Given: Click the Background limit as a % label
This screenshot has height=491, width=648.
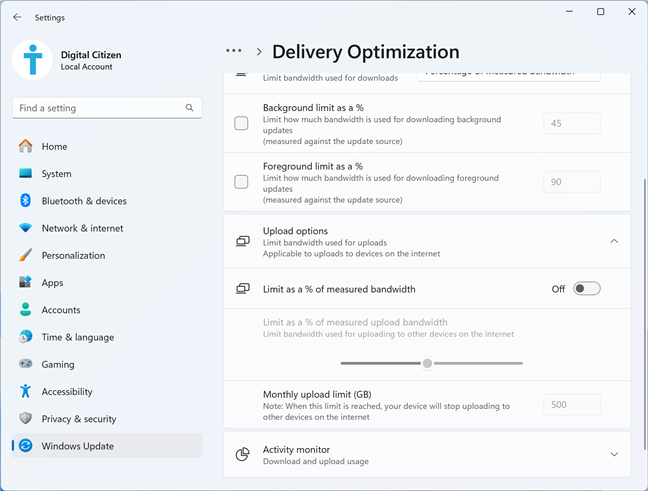Looking at the screenshot, I should [x=313, y=108].
